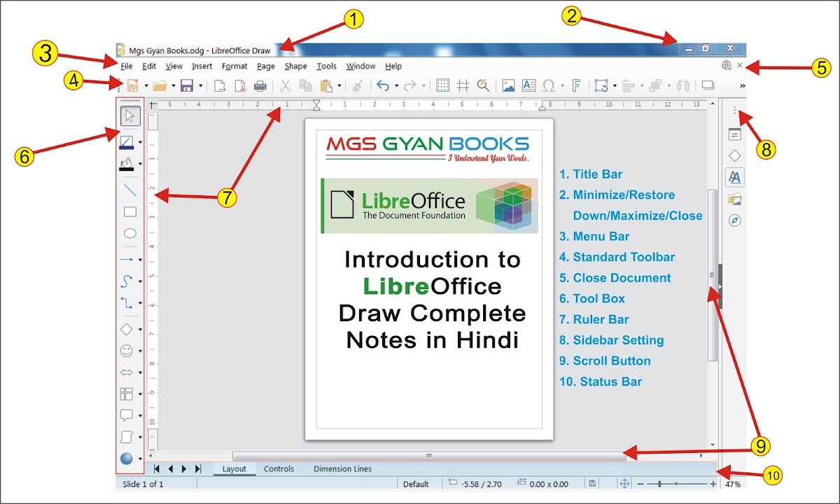
Task: Pick the Ellipse tool
Action: [129, 233]
